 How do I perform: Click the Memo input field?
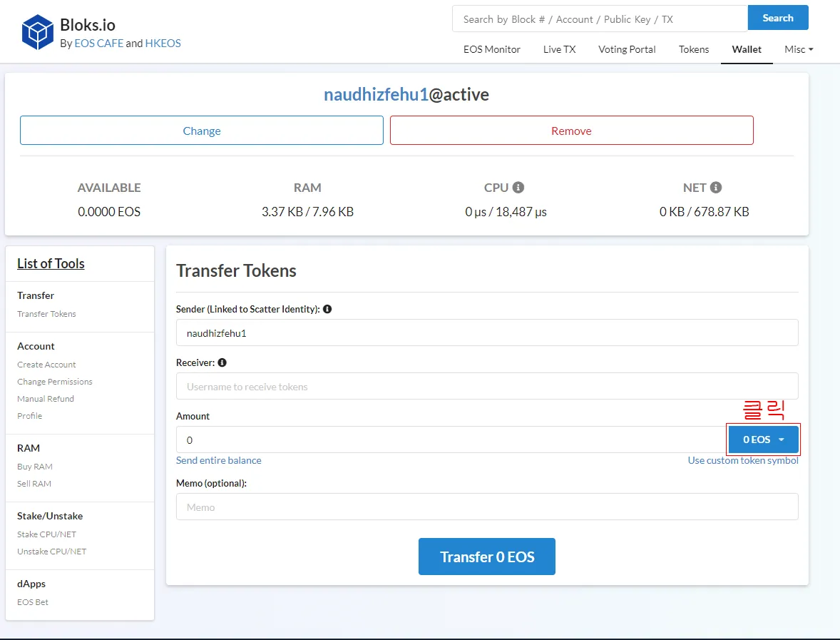click(x=487, y=507)
